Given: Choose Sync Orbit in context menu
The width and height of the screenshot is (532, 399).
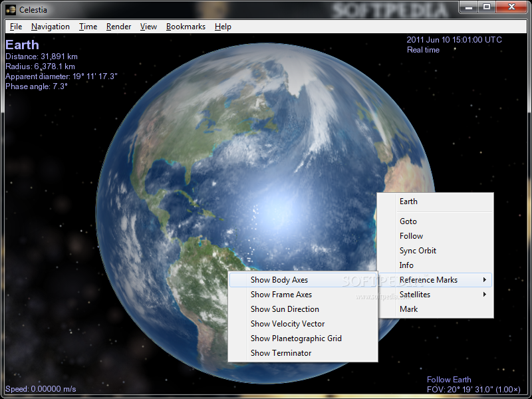Looking at the screenshot, I should [436, 251].
